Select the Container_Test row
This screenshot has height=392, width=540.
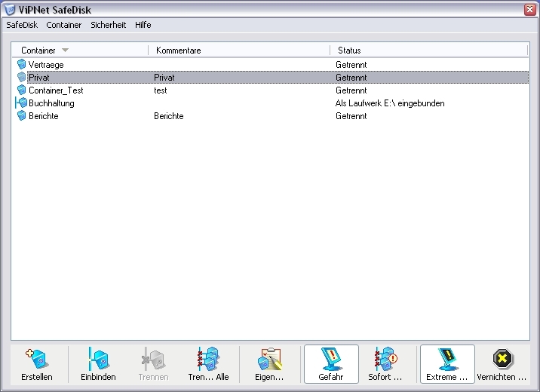coord(56,90)
